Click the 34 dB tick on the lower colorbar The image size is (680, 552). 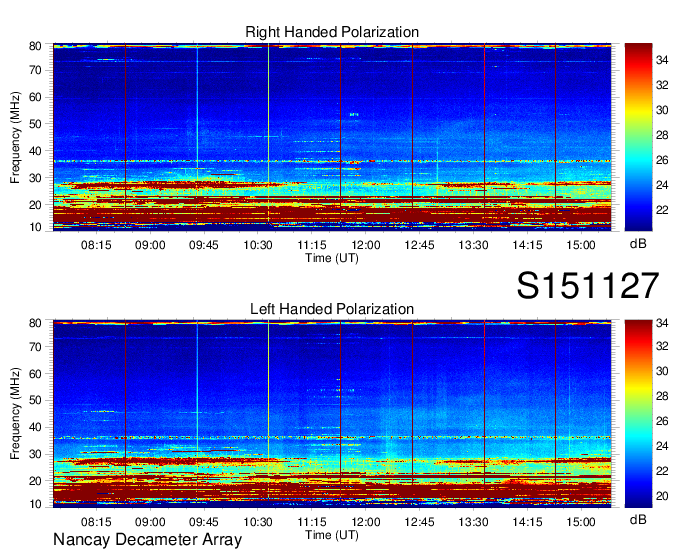pos(662,323)
